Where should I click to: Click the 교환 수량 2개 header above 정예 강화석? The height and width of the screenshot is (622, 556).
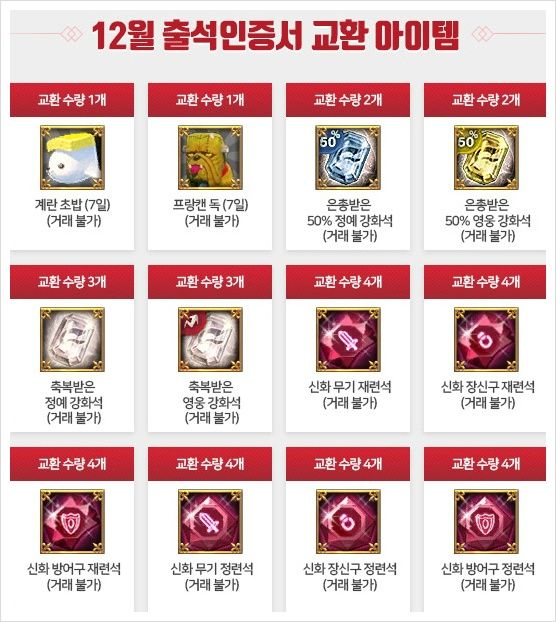[348, 100]
